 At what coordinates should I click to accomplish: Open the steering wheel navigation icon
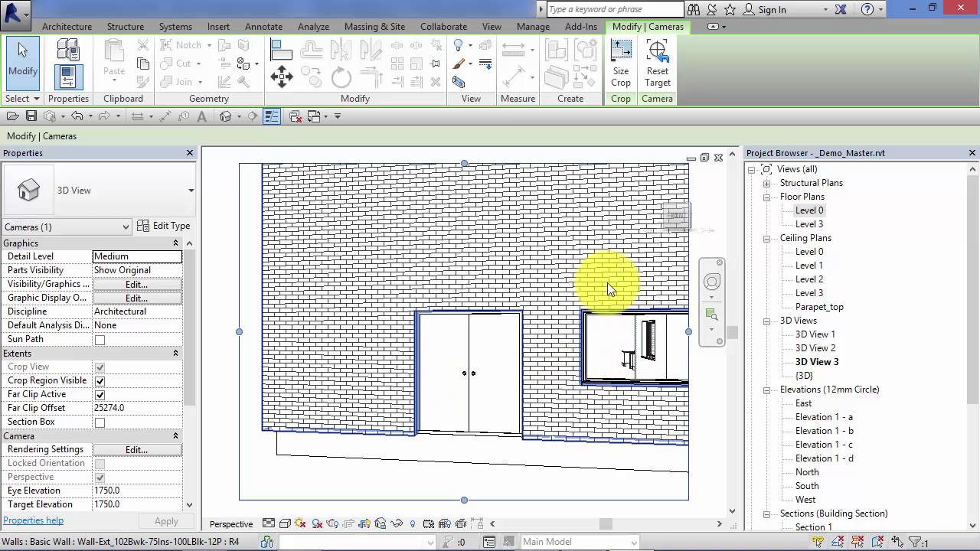click(x=712, y=282)
